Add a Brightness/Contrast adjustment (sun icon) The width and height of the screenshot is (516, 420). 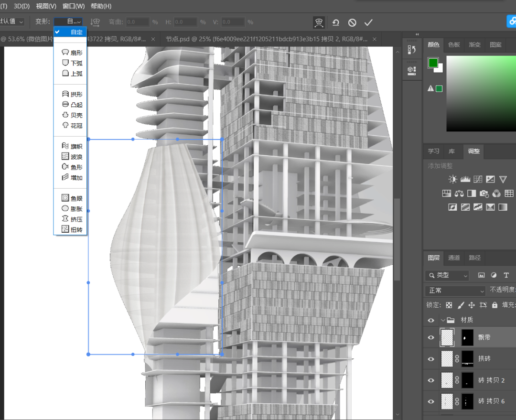point(452,179)
